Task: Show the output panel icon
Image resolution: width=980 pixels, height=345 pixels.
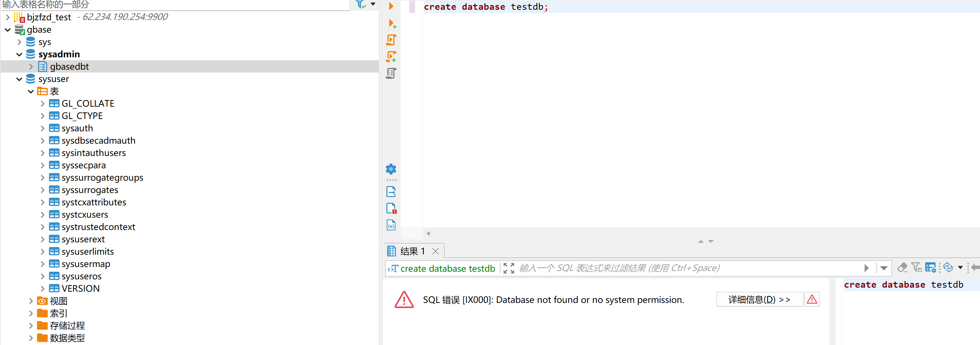Action: (391, 191)
